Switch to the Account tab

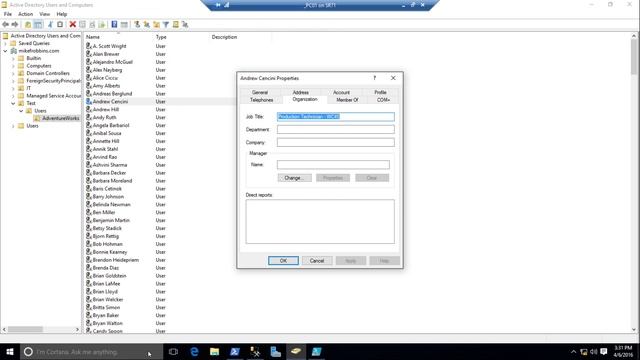point(341,92)
